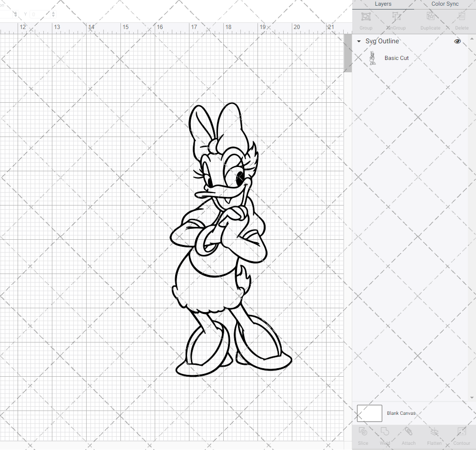Click the Blank Canvas color swatch
Image resolution: width=476 pixels, height=450 pixels.
pos(369,413)
